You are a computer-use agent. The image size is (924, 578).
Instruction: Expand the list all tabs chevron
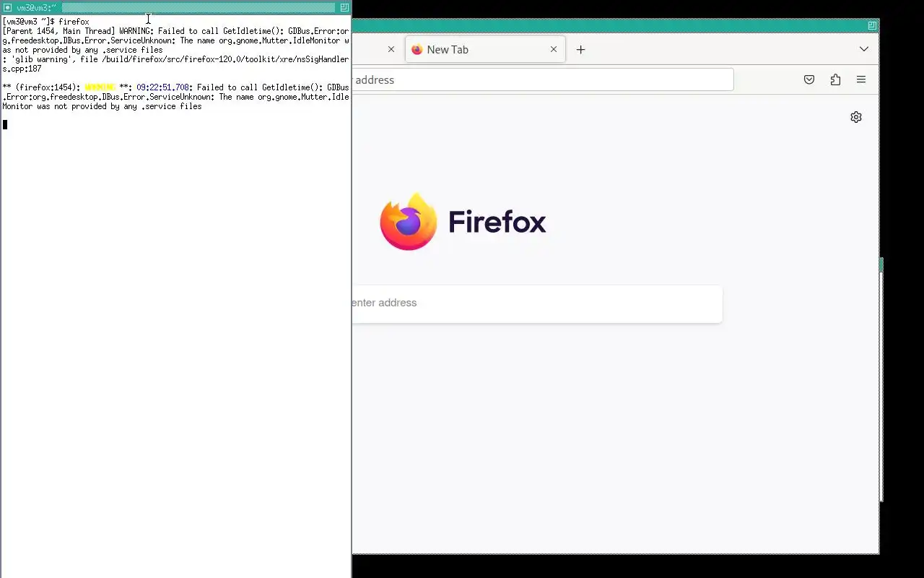click(x=864, y=49)
